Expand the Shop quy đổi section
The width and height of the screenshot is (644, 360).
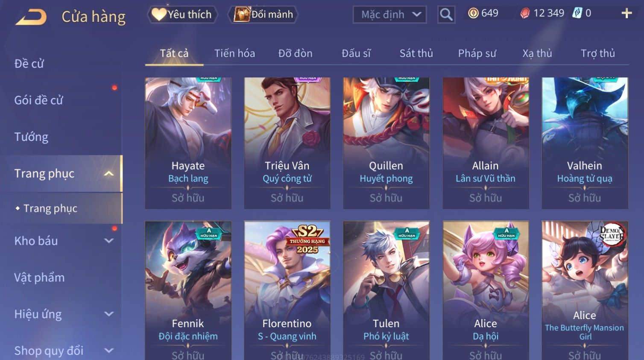109,351
